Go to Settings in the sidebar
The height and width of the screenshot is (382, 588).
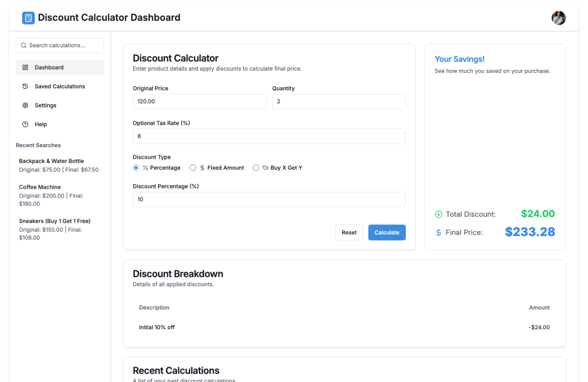(x=45, y=105)
